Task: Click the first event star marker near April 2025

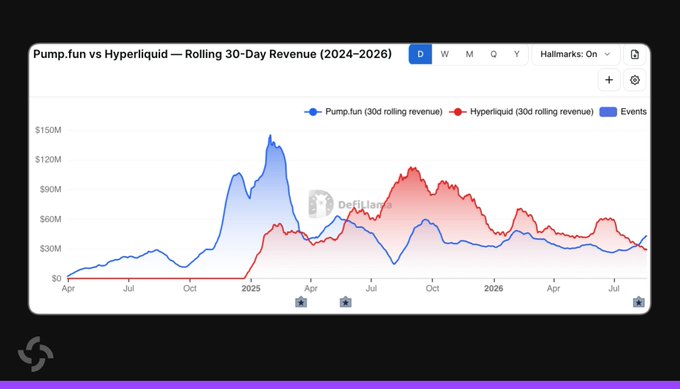Action: 301,302
